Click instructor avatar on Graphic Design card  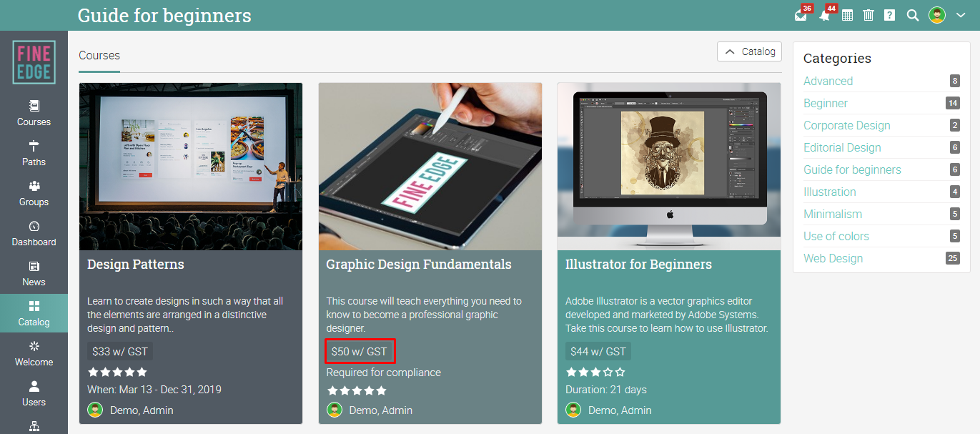tap(335, 410)
